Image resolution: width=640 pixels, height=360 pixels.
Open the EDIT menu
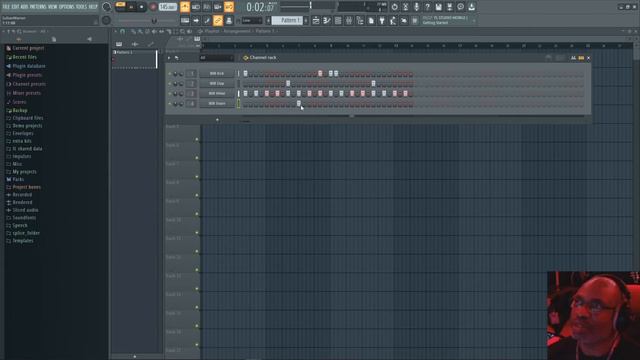click(x=15, y=7)
